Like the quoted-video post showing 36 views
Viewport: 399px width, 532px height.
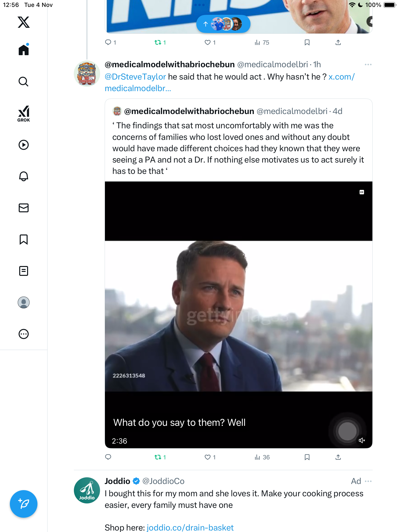[x=208, y=457]
